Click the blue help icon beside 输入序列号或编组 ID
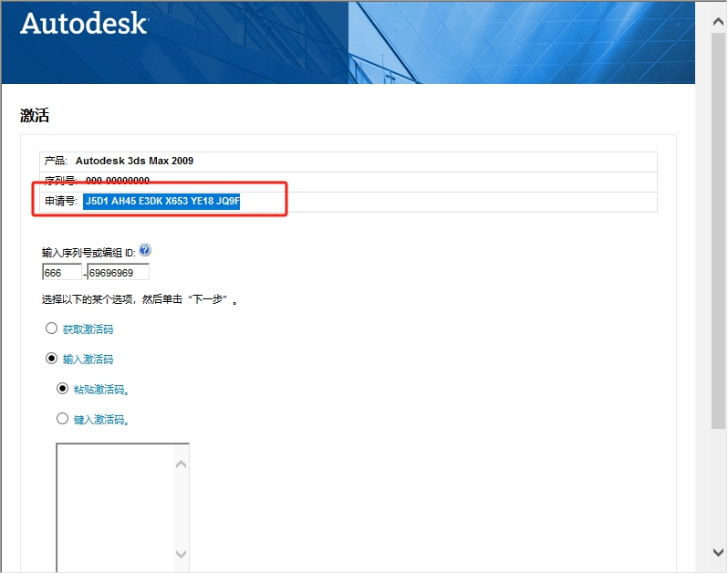 click(145, 251)
